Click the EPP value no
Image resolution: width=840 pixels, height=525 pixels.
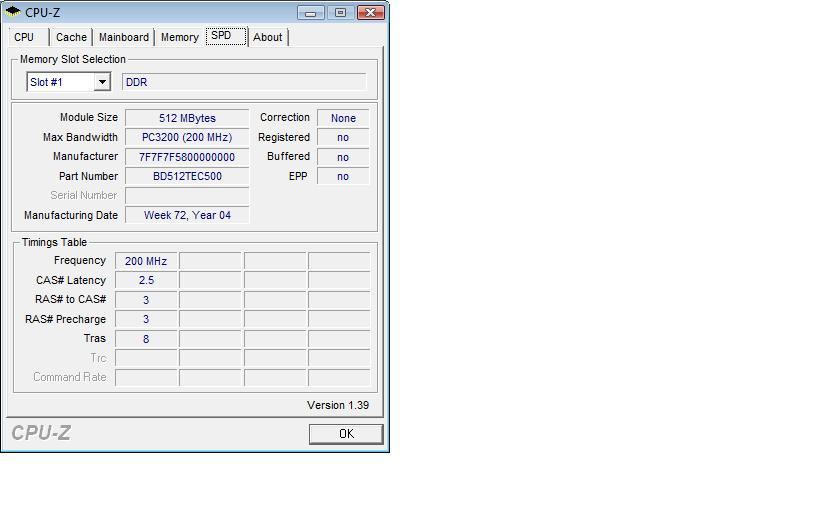pyautogui.click(x=343, y=176)
